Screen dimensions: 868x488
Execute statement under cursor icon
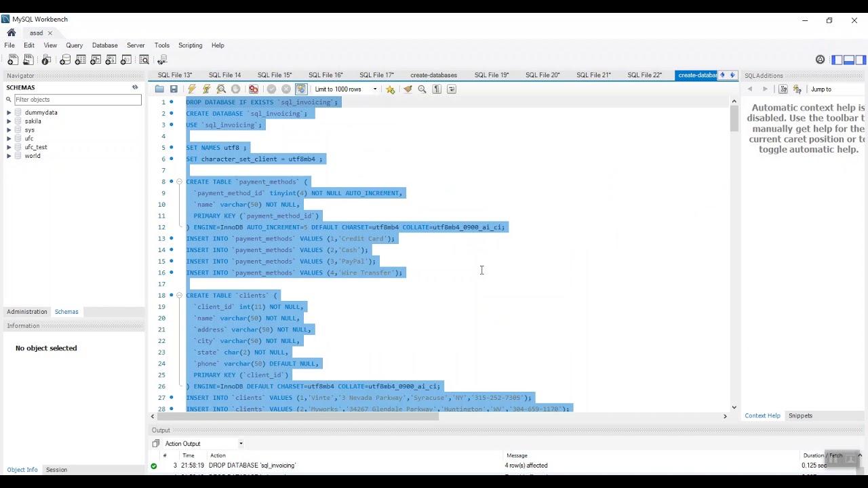tap(206, 89)
